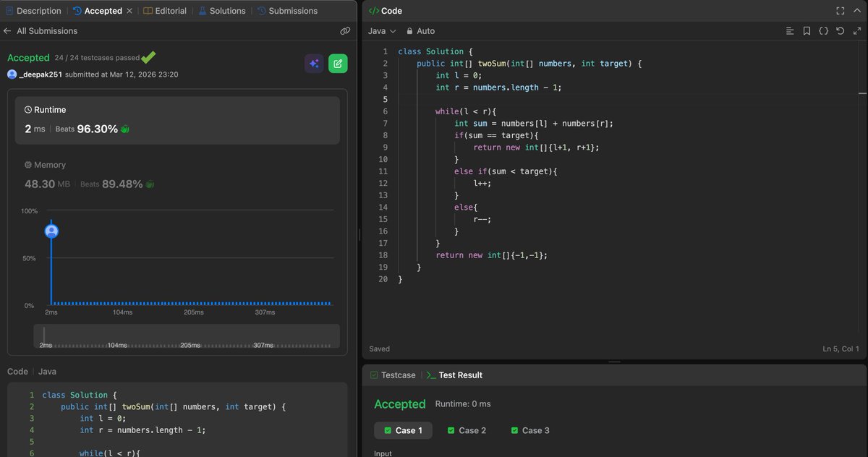The width and height of the screenshot is (868, 457).
Task: Click the _deepak251 avatar image
Action: point(12,74)
